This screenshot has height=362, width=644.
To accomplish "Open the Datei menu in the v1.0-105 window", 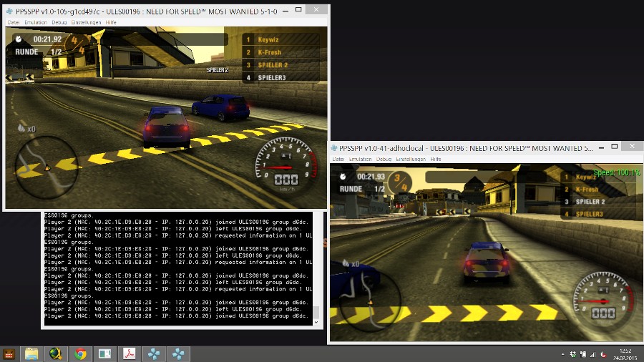I will (x=14, y=22).
